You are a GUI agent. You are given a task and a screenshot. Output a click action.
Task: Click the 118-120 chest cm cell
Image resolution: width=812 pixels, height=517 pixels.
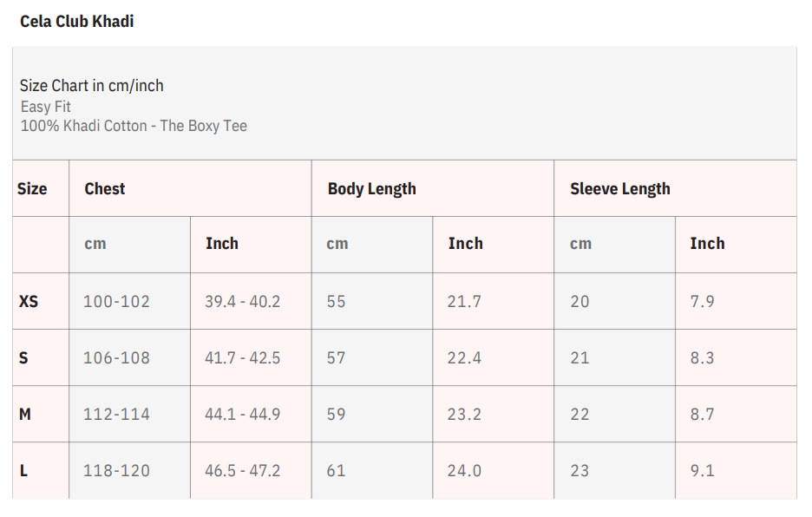pyautogui.click(x=116, y=470)
